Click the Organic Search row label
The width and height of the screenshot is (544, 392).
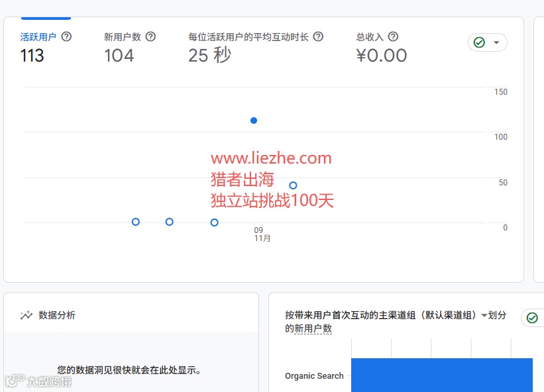(x=314, y=375)
